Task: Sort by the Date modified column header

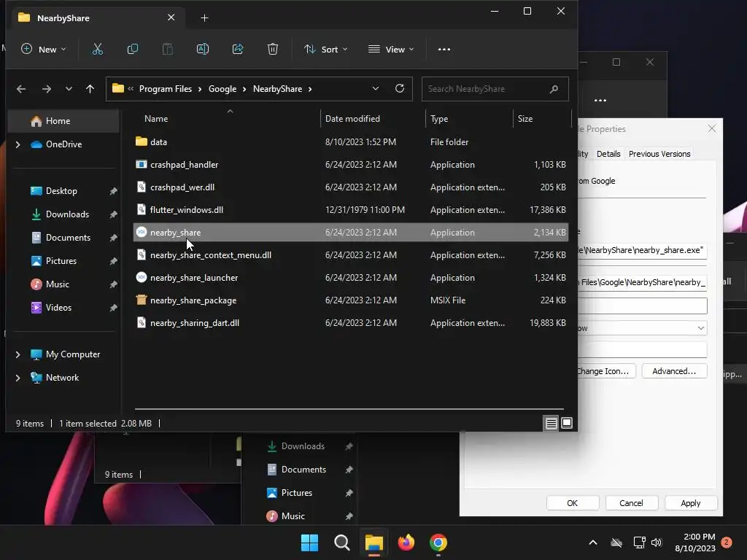Action: click(x=352, y=119)
